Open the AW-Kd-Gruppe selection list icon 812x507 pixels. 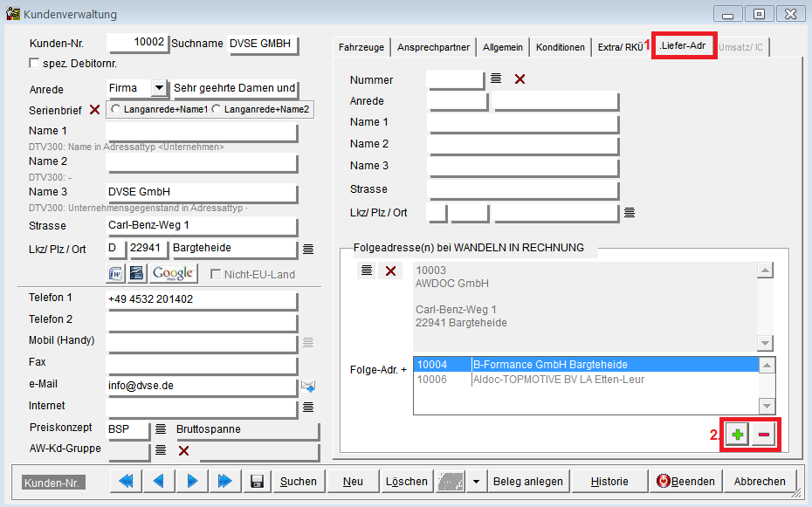click(161, 450)
